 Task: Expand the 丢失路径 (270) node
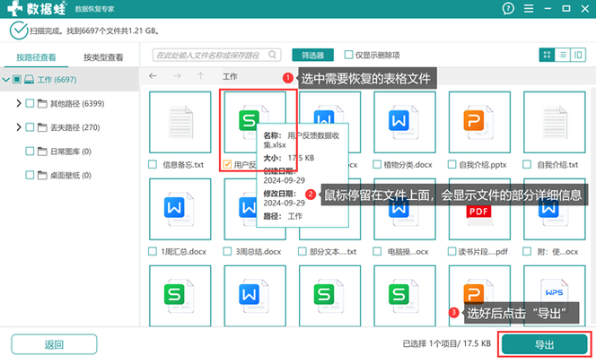pyautogui.click(x=19, y=127)
